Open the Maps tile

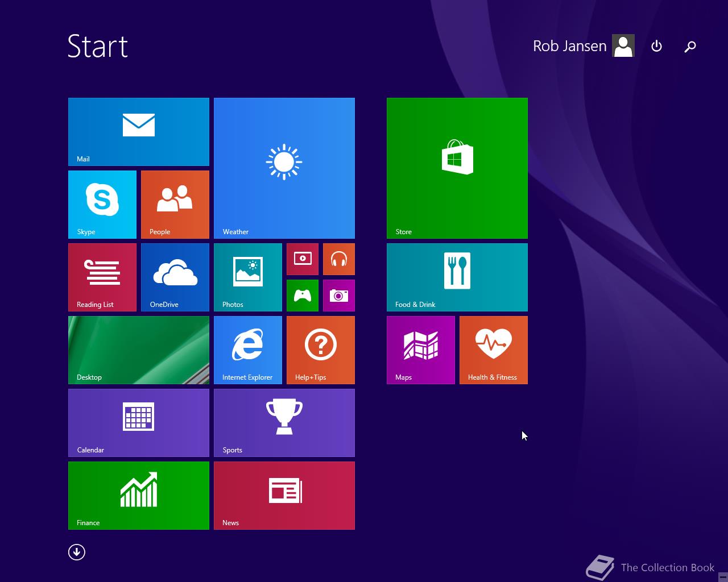421,350
